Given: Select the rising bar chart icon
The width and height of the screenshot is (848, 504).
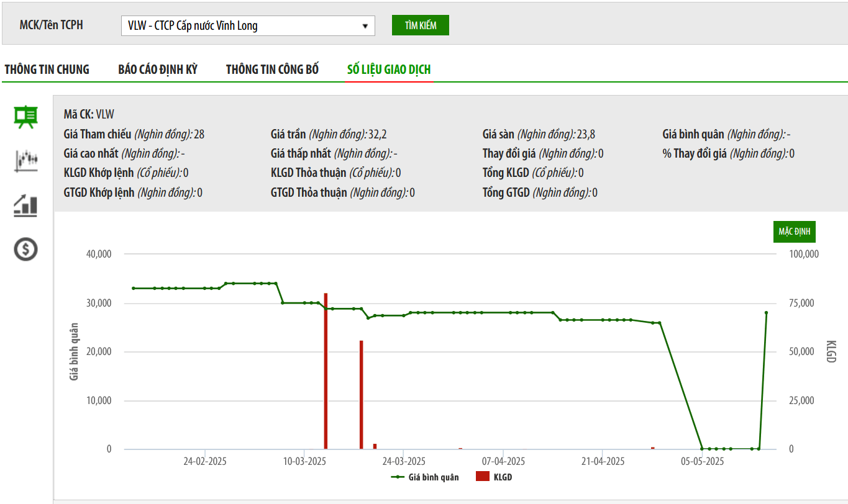Looking at the screenshot, I should pos(26,205).
